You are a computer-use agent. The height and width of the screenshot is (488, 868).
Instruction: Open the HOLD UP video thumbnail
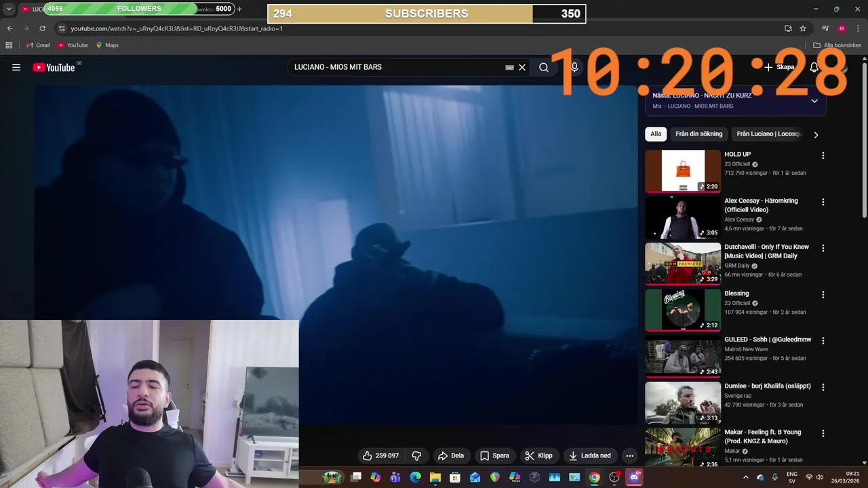(683, 171)
